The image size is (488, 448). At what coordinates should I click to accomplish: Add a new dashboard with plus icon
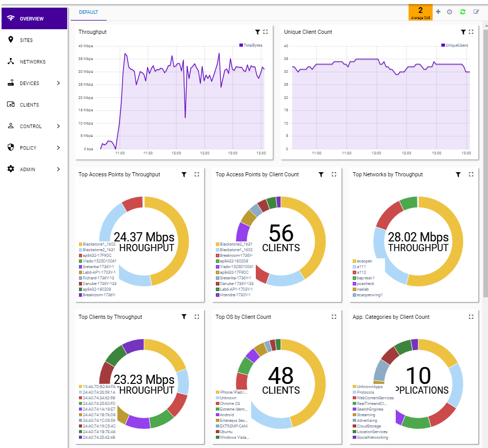coord(438,11)
